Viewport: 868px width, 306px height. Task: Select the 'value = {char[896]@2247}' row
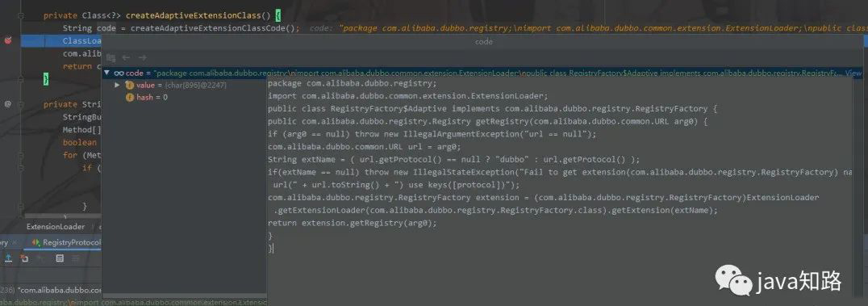184,85
